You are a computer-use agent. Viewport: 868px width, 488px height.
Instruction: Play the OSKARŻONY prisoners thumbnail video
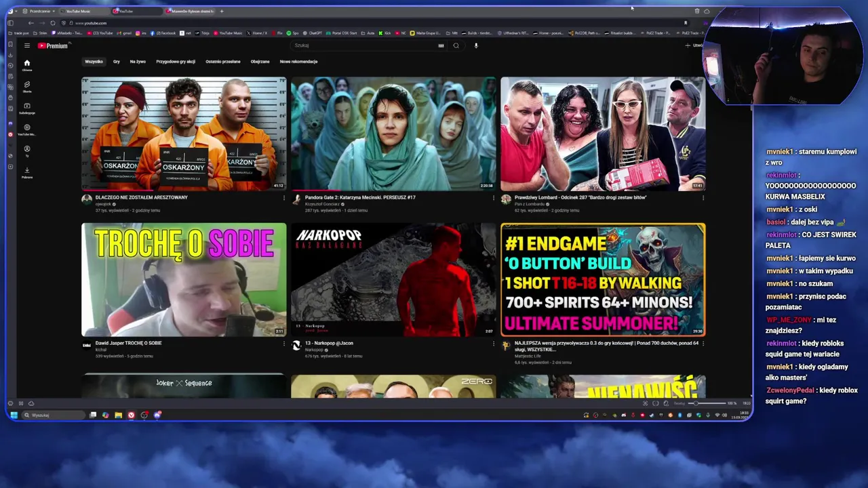pos(184,134)
